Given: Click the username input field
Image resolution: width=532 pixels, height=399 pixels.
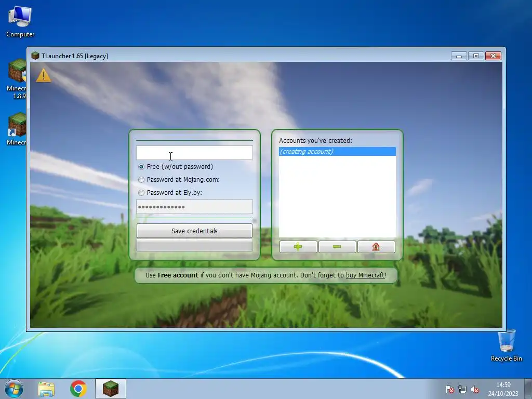Looking at the screenshot, I should pos(194,153).
